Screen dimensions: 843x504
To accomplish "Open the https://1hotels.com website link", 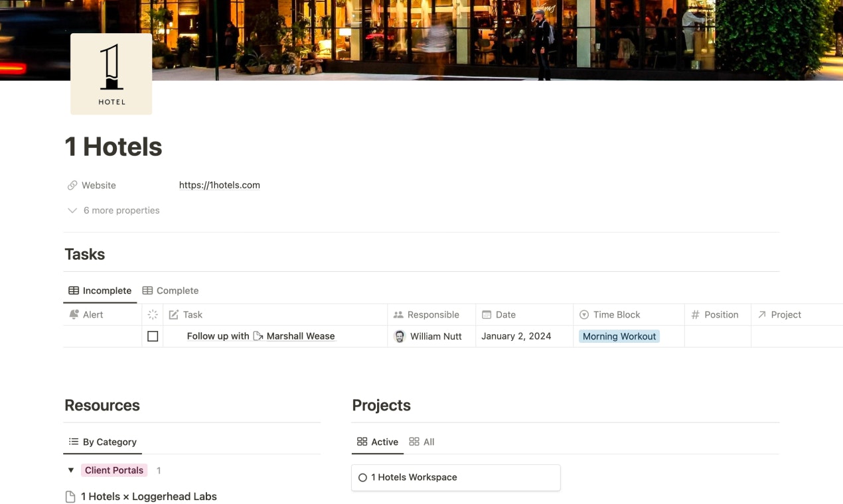I will point(219,185).
